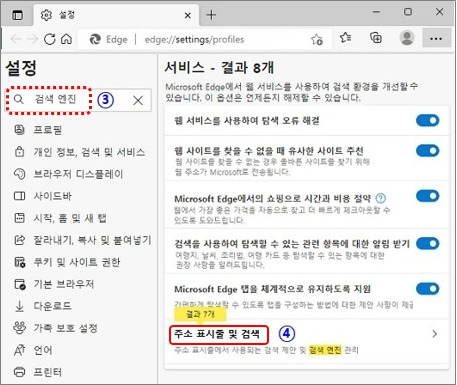Open the Collections icon
This screenshot has width=457, height=385.
376,38
